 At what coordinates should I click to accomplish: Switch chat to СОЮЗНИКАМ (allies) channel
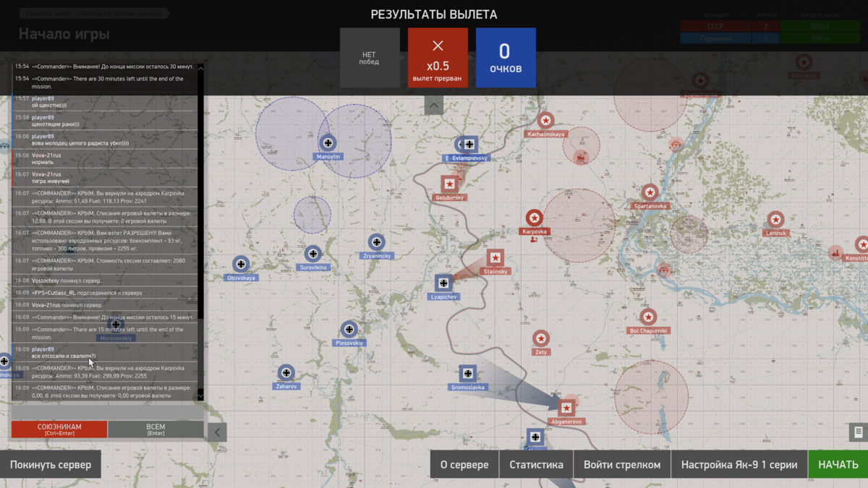59,429
